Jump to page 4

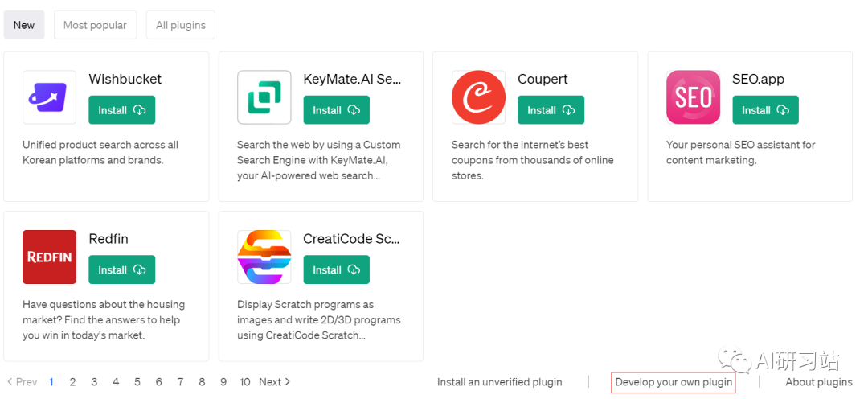[116, 382]
